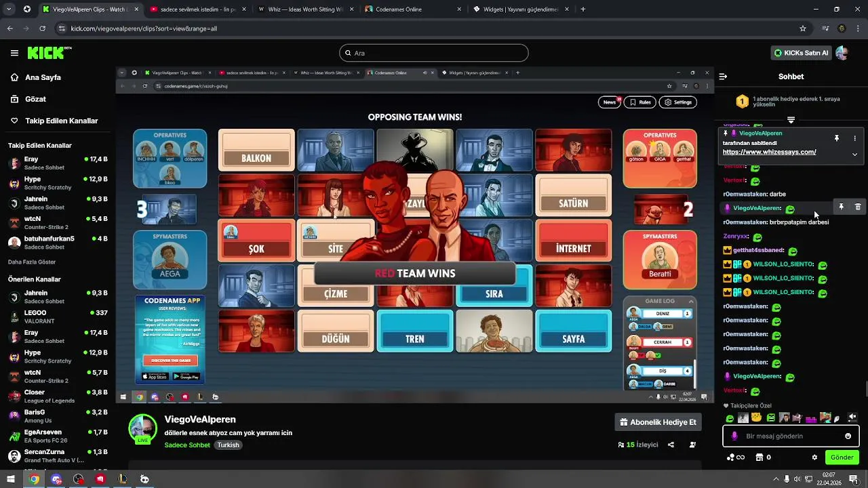Click the 'Sadece Sohbet' category link under the stream title
This screenshot has width=868, height=488.
click(x=187, y=445)
